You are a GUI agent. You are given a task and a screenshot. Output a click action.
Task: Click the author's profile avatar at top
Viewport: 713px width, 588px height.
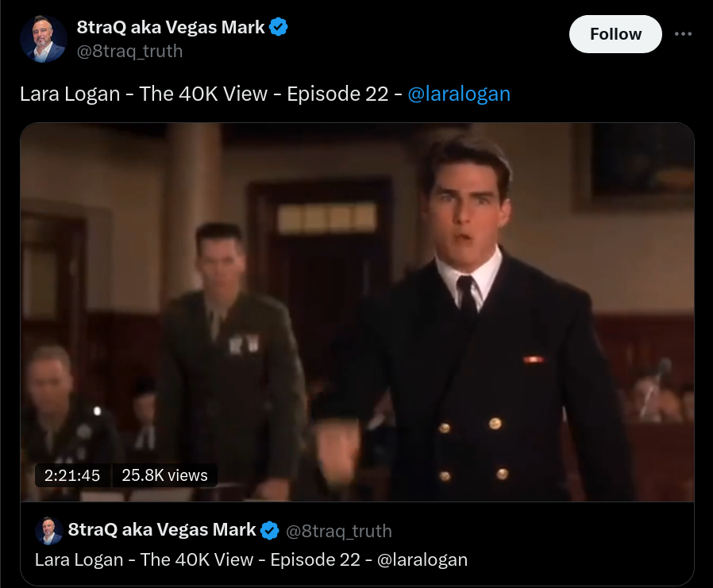coord(44,39)
